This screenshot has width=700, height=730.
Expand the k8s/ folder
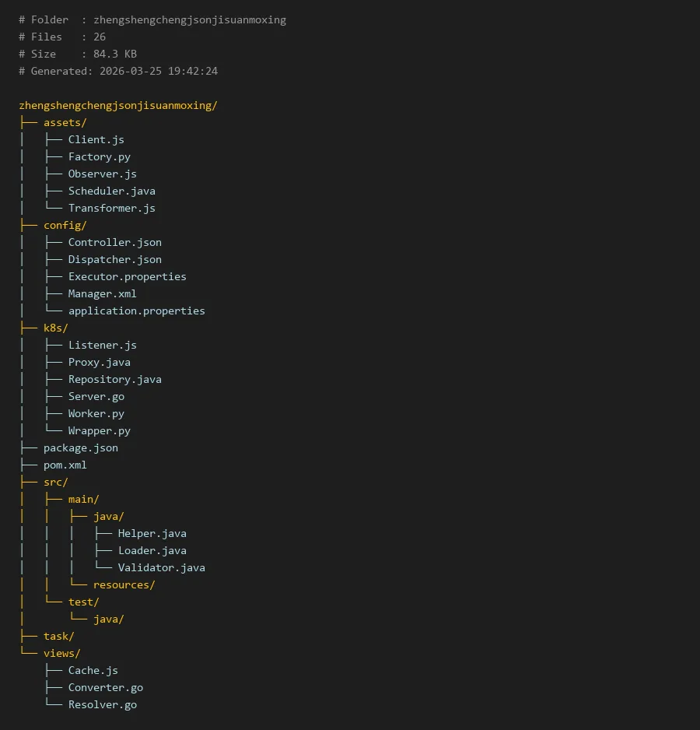point(55,328)
